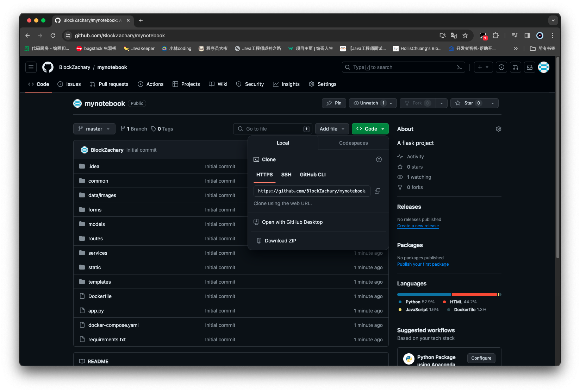This screenshot has width=580, height=392.
Task: Open the user avatar menu
Action: pyautogui.click(x=544, y=67)
